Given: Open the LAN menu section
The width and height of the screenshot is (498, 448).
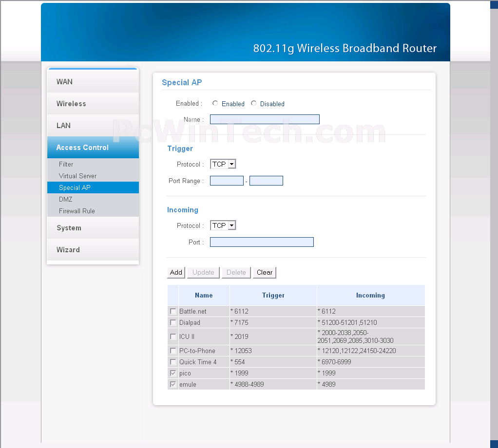Looking at the screenshot, I should click(x=93, y=125).
